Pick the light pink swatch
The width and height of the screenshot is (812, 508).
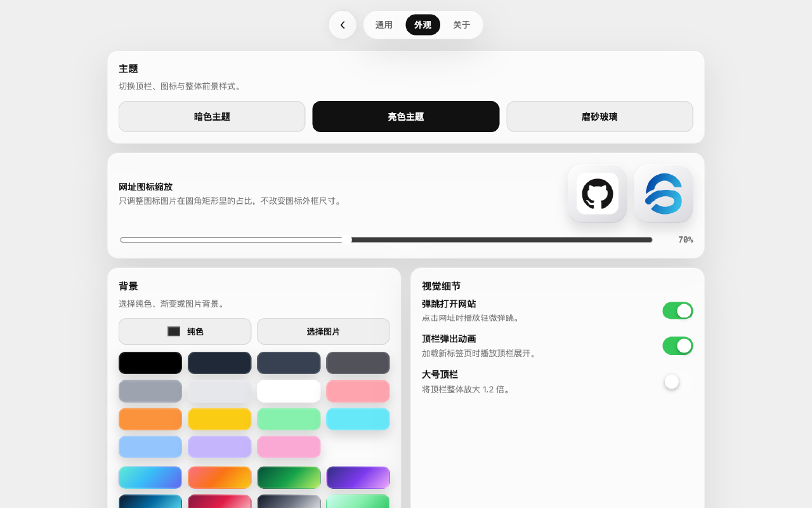pyautogui.click(x=289, y=447)
